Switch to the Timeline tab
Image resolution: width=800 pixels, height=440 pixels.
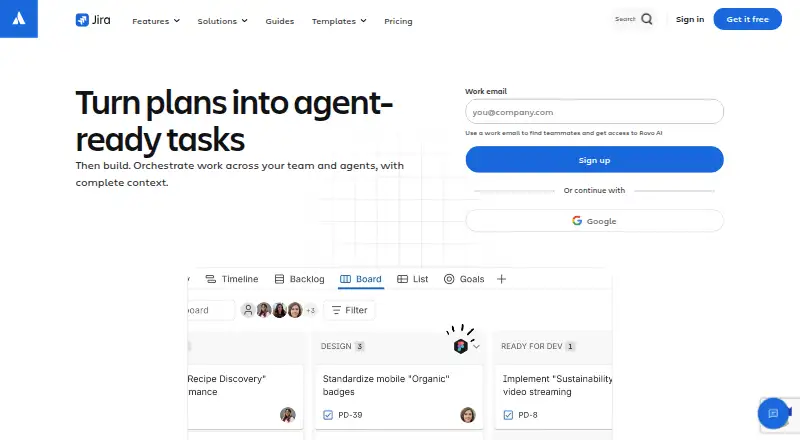point(232,279)
